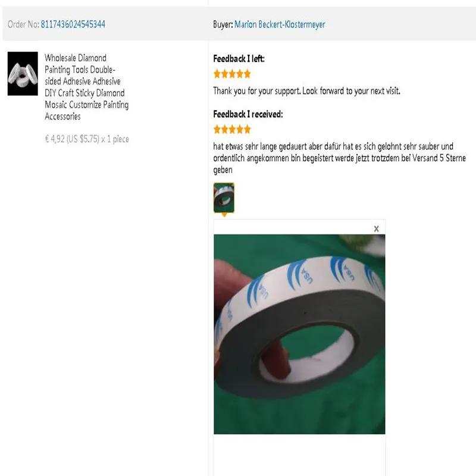The image size is (476, 476).
Task: Click the Feedback I received heading
Action: coord(248,114)
